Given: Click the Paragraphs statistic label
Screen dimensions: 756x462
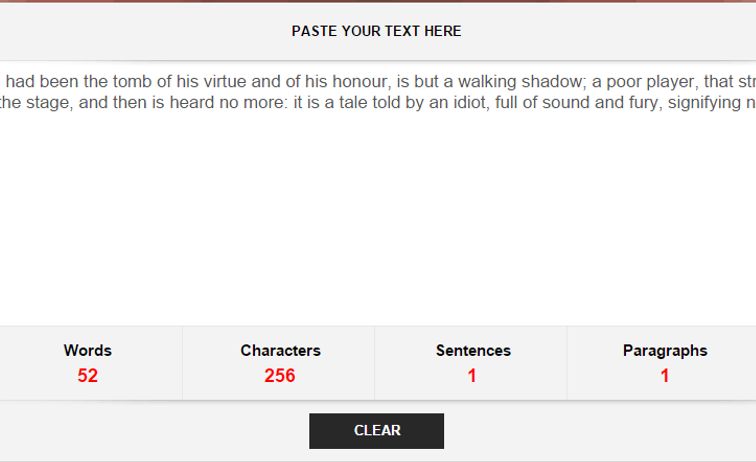Looking at the screenshot, I should [665, 351].
